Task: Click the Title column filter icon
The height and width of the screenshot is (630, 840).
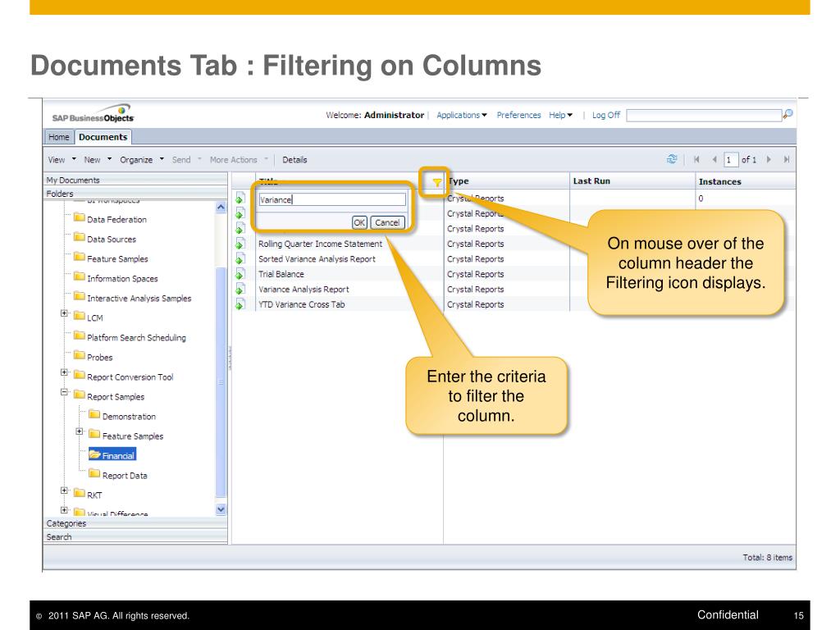Action: [x=436, y=183]
